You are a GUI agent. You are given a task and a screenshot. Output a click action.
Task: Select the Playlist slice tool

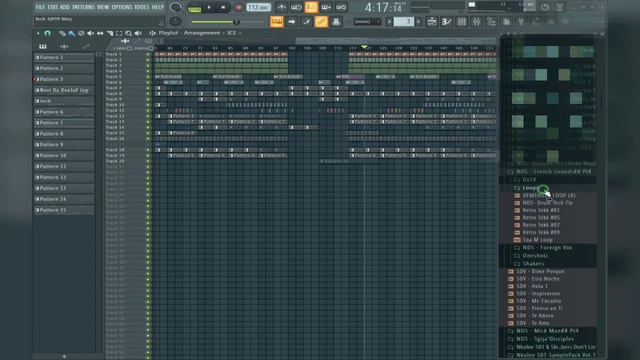coord(109,33)
